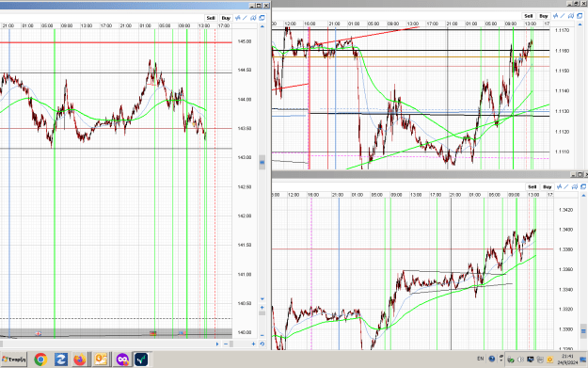Click the horizontal zoom minus under the left chart
Image resolution: width=588 pixels, height=368 pixels.
coord(226,344)
